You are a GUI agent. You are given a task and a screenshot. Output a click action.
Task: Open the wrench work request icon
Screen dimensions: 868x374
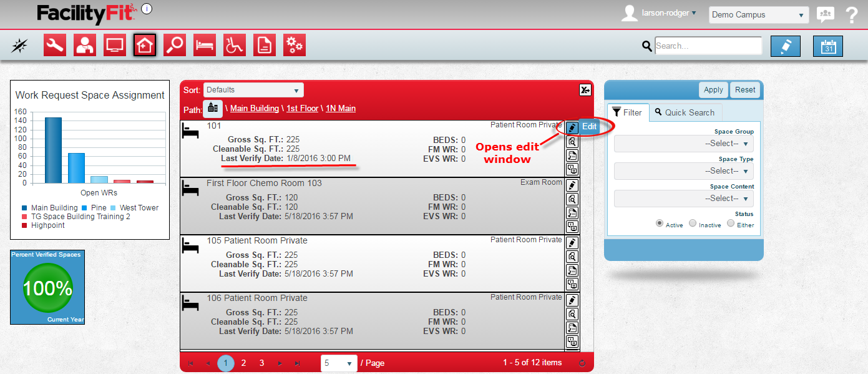[55, 45]
